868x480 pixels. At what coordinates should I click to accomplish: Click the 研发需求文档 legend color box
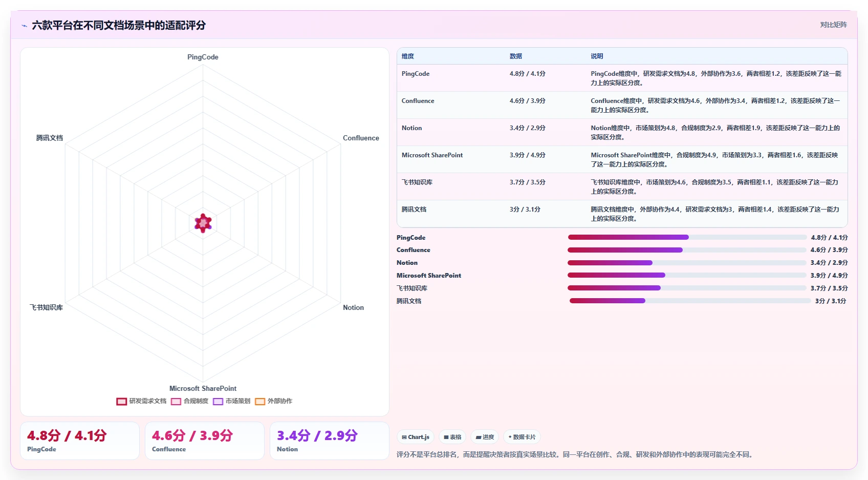pyautogui.click(x=121, y=402)
